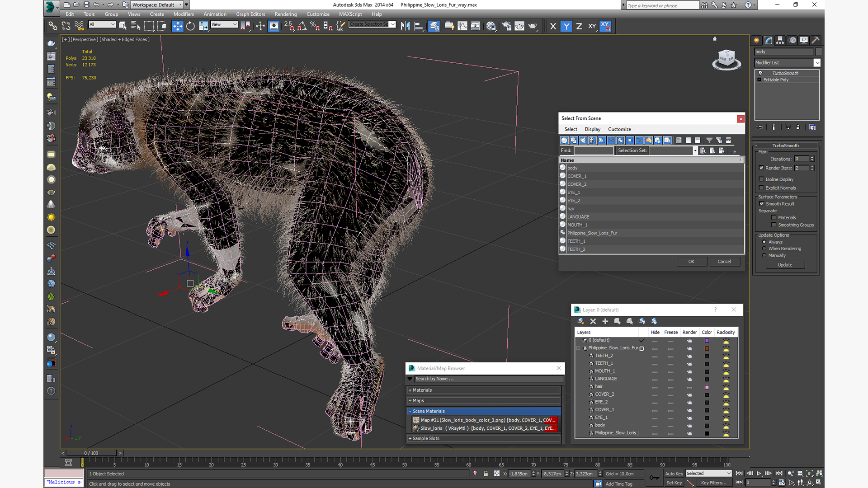Toggle Smooth Result checkbox
Screen dimensions: 868x488
tap(762, 204)
